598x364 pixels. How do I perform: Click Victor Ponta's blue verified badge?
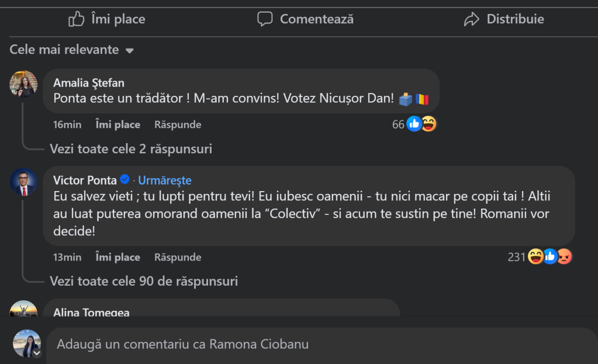(x=125, y=180)
